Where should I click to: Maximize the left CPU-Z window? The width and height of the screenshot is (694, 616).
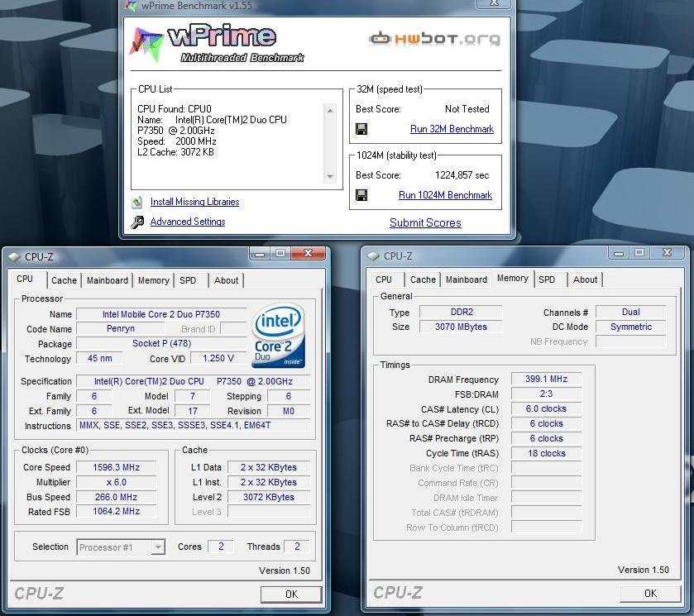pos(280,253)
